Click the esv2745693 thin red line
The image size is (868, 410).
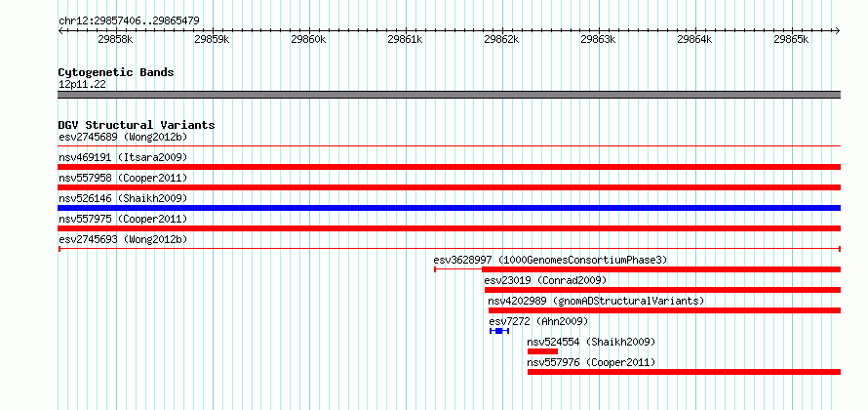coord(450,249)
